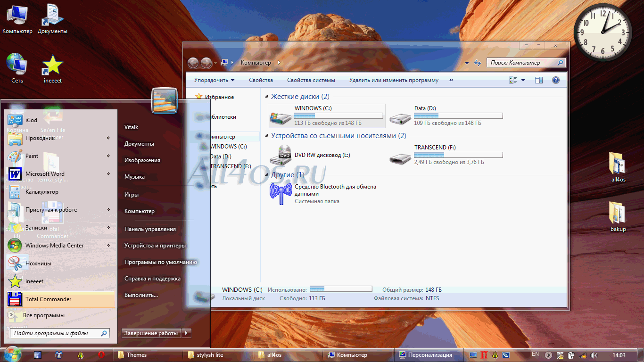Click Поиск: Компьютер search field
Screen dimensions: 644x362
526,63
